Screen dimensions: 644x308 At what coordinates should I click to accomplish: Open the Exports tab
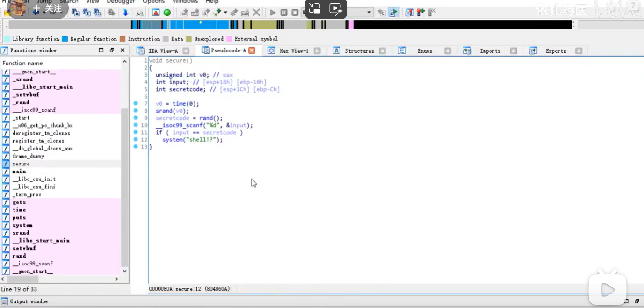(x=556, y=50)
